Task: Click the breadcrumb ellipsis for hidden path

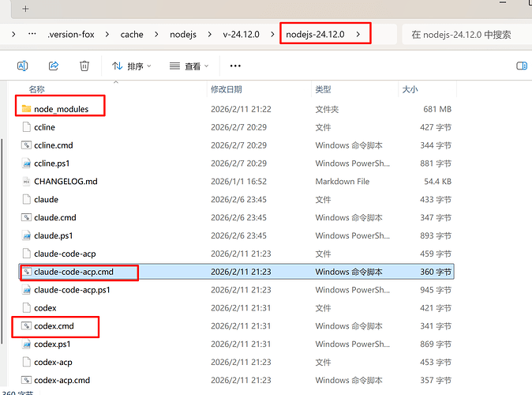Action: click(x=32, y=34)
